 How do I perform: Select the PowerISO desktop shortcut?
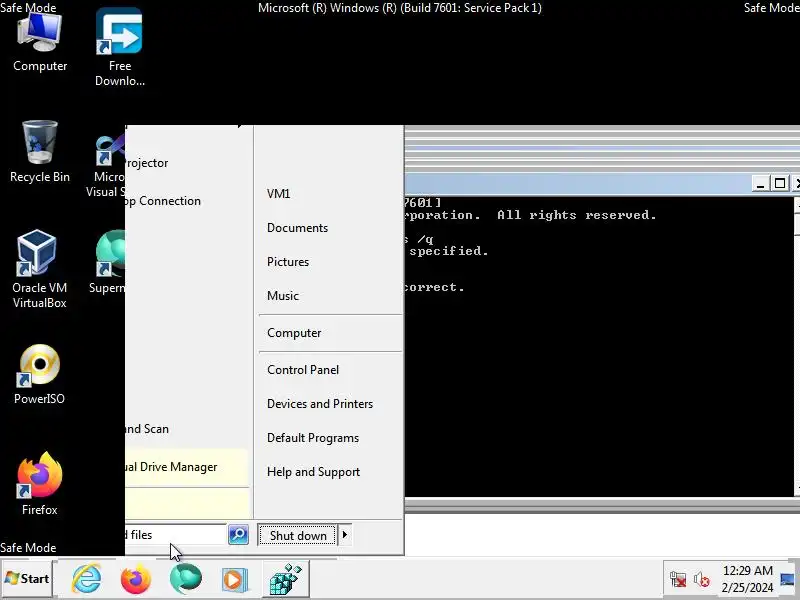coord(39,375)
